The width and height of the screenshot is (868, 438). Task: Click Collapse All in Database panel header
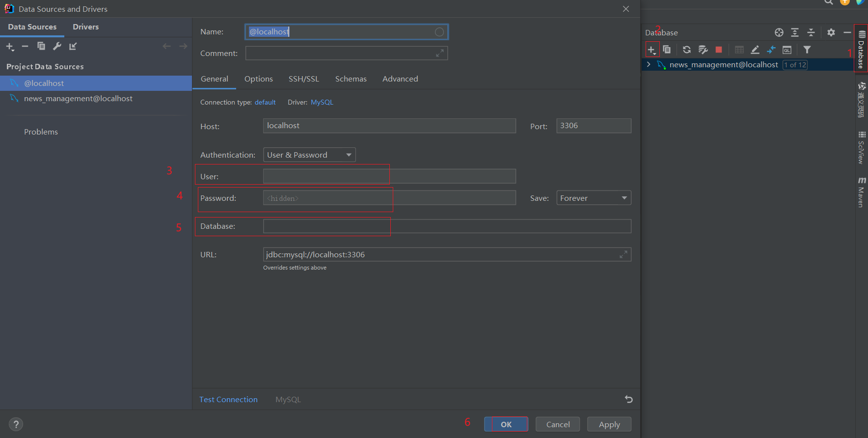point(811,32)
